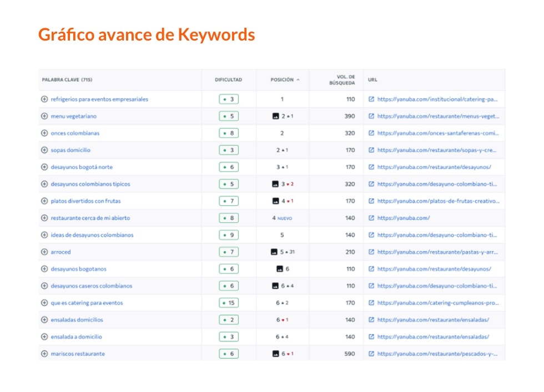Image resolution: width=544 pixels, height=392 pixels.
Task: Open external link icon in 'desayunos bogotanos' row
Action: [x=371, y=269]
